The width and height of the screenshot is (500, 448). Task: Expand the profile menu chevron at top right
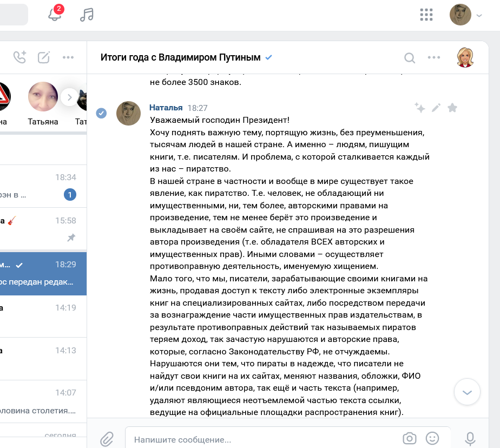[x=479, y=15]
